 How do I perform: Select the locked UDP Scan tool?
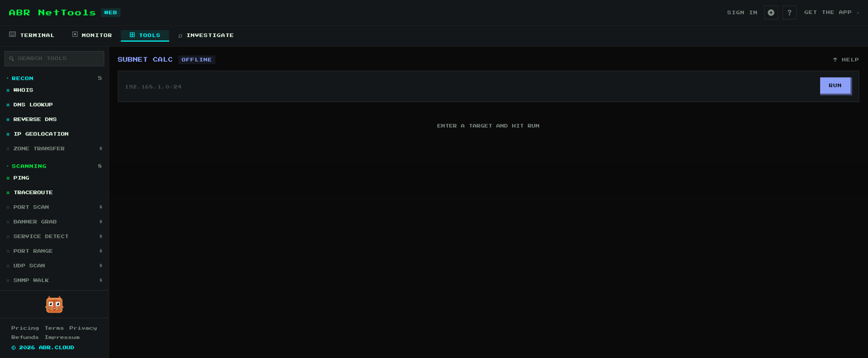54,266
